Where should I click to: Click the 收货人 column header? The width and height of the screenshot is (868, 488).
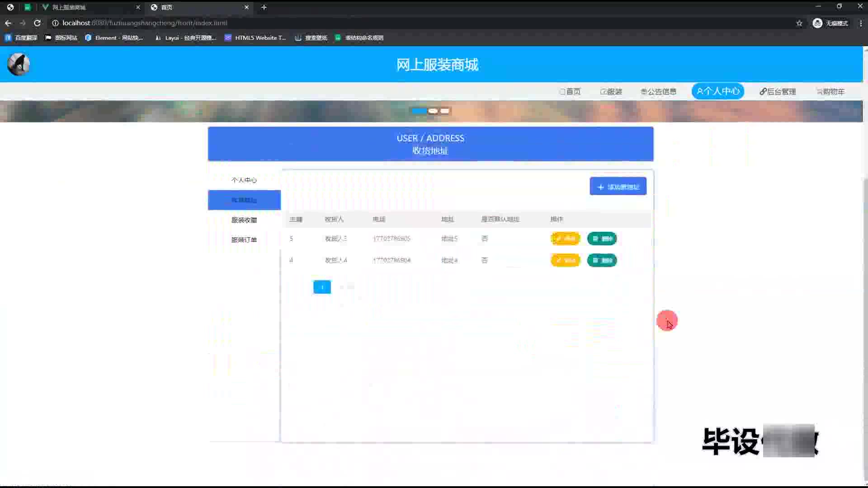coord(334,219)
